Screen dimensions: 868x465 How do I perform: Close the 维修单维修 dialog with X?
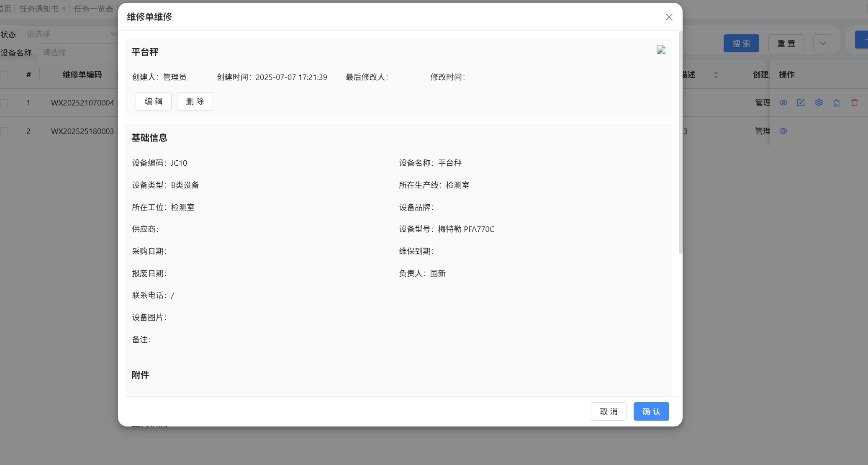(669, 17)
